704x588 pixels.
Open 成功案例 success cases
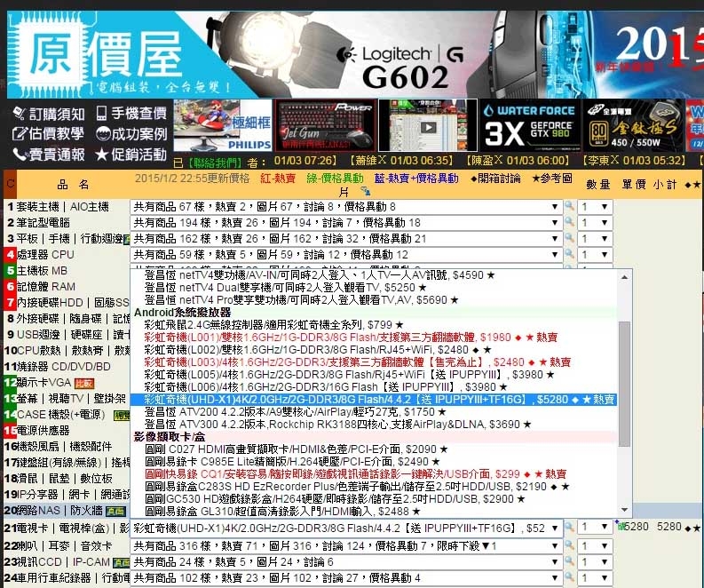[131, 133]
